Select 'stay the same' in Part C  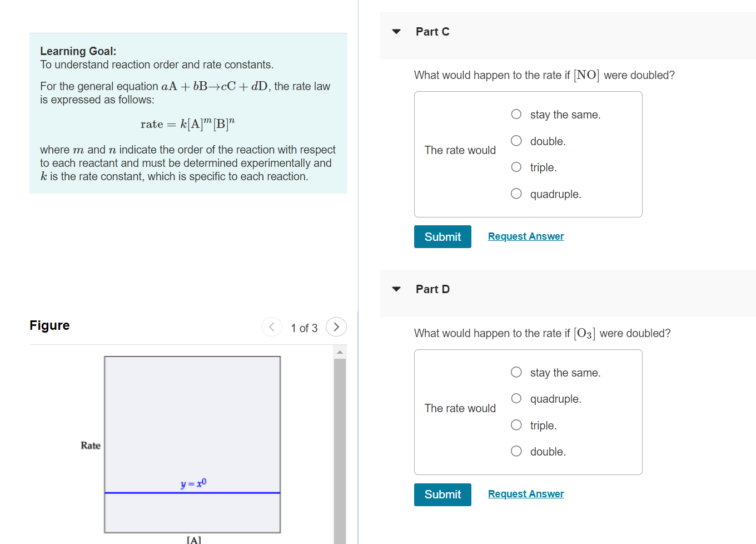click(x=516, y=115)
